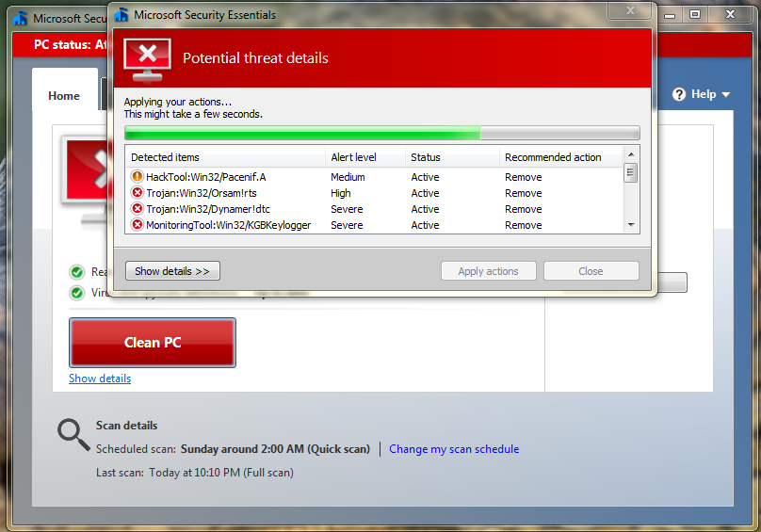Viewport: 761px width, 532px height.
Task: Click the Security Essentials dialog title icon
Action: click(x=121, y=15)
